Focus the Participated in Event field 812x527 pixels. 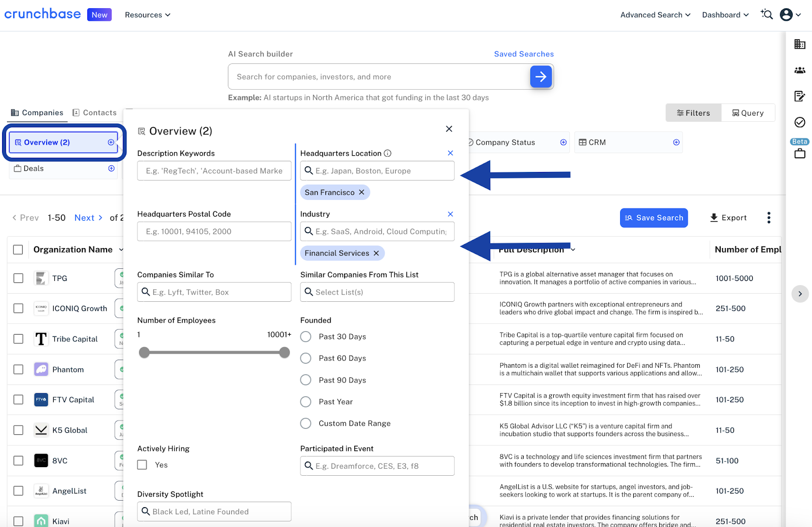coord(377,466)
